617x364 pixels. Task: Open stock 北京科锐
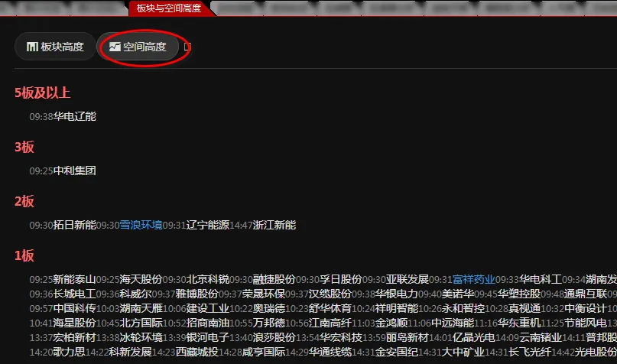(x=208, y=279)
